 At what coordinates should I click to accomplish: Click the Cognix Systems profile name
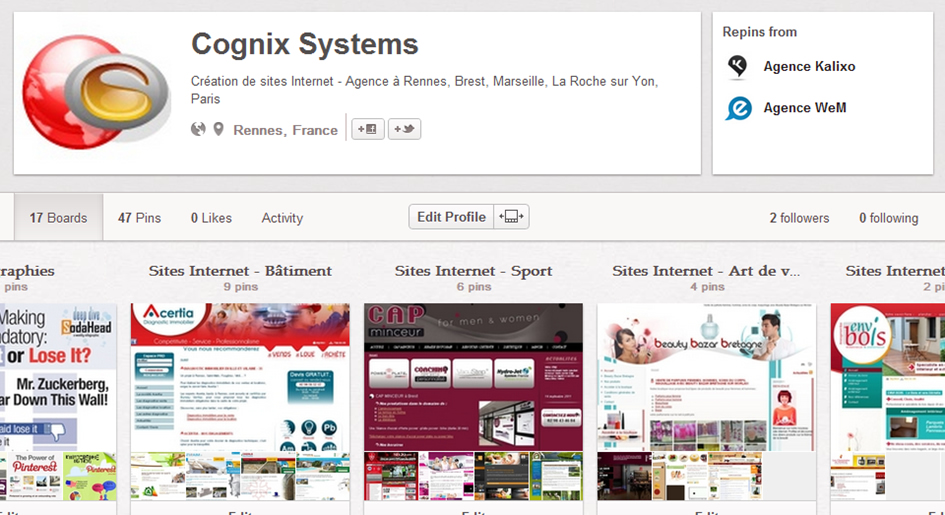[304, 45]
